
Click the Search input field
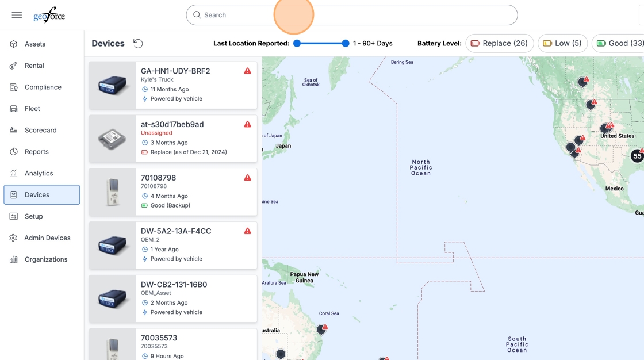click(351, 15)
